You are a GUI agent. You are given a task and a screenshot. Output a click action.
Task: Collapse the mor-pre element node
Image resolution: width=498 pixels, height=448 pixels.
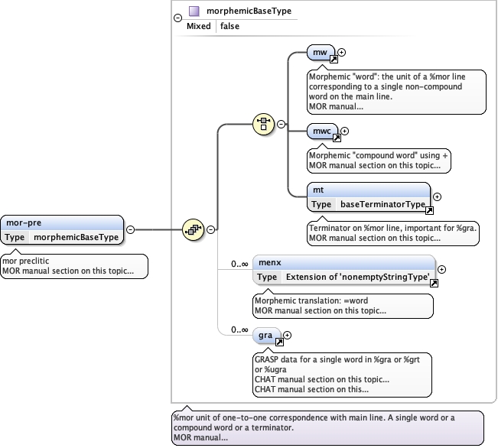tap(130, 229)
